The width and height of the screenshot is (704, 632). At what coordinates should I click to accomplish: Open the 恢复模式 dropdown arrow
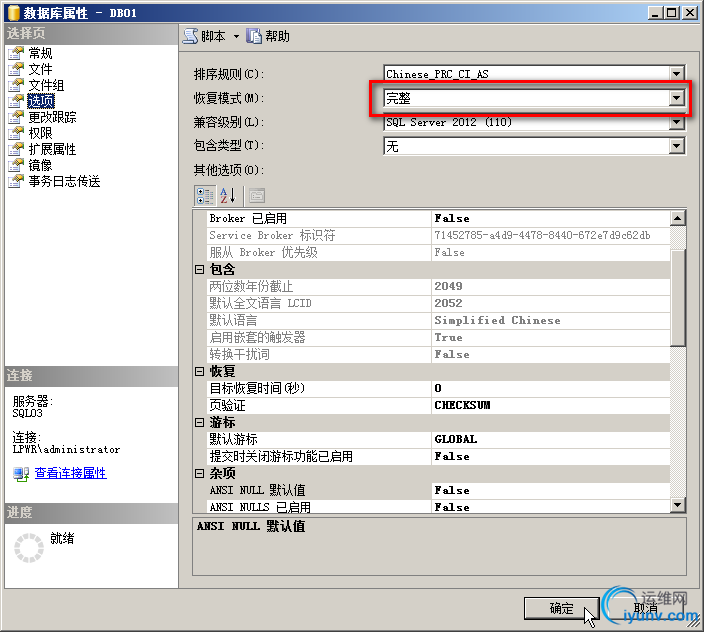coord(676,98)
